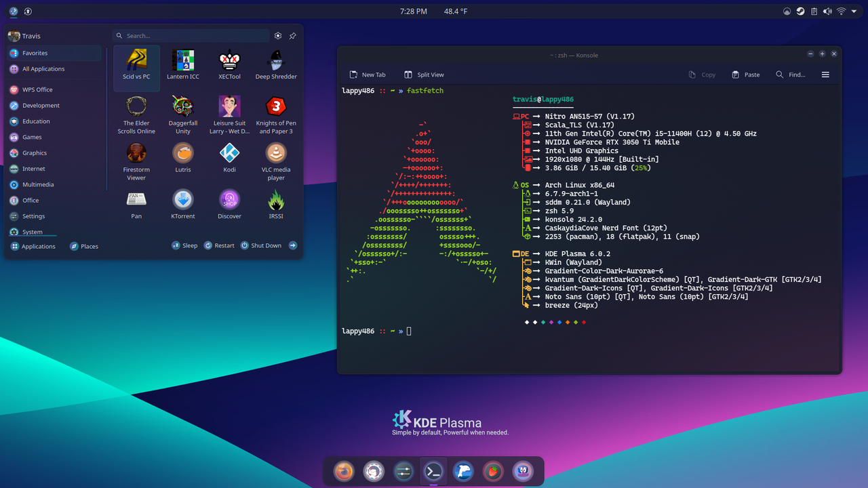The image size is (868, 488).
Task: Configure launcher with the settings icon beside search
Action: (278, 36)
